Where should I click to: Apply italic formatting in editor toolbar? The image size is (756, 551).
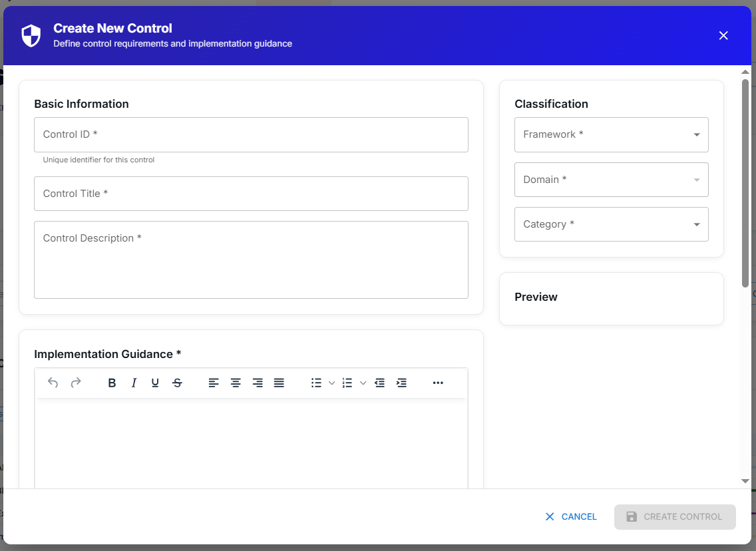(x=134, y=383)
